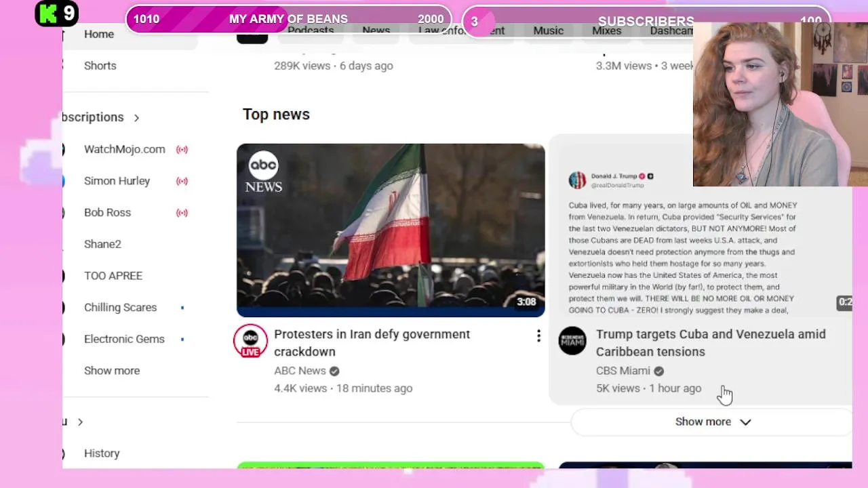Click new-content dot beside Electronic Gems
Image resolution: width=868 pixels, height=488 pixels.
pos(182,339)
